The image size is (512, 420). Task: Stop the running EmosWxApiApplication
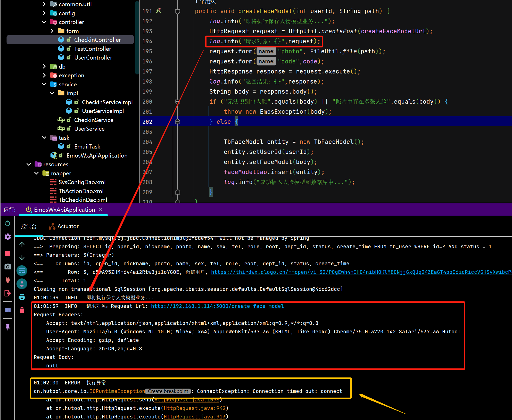(x=8, y=254)
